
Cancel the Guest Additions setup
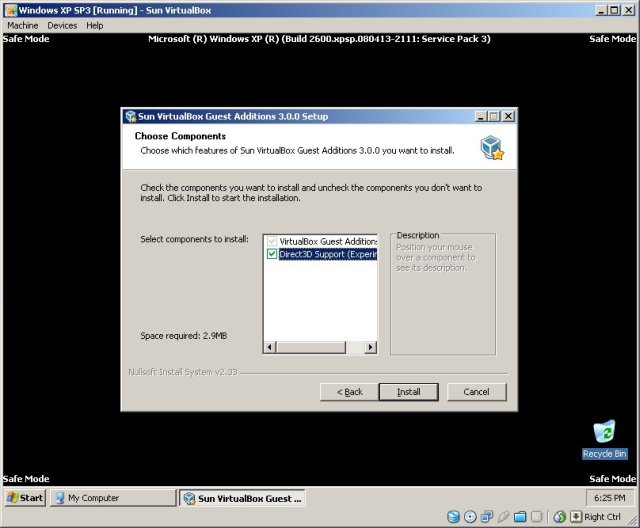pyautogui.click(x=476, y=392)
